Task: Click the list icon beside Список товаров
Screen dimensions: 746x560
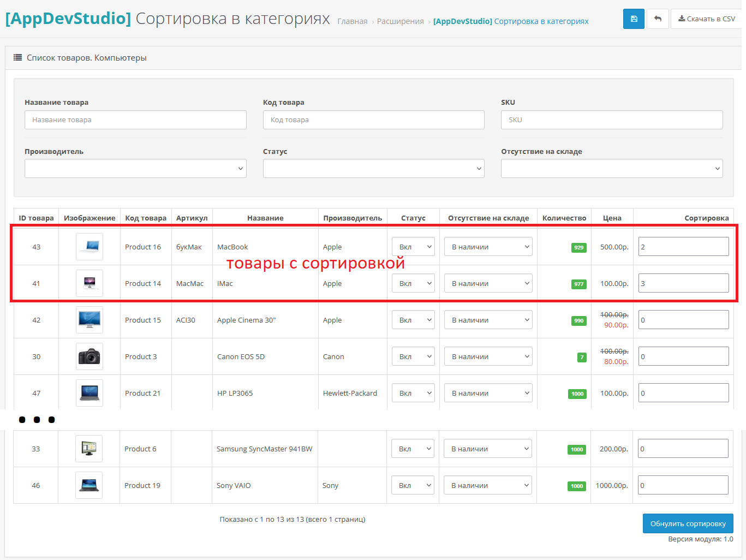Action: click(x=17, y=57)
